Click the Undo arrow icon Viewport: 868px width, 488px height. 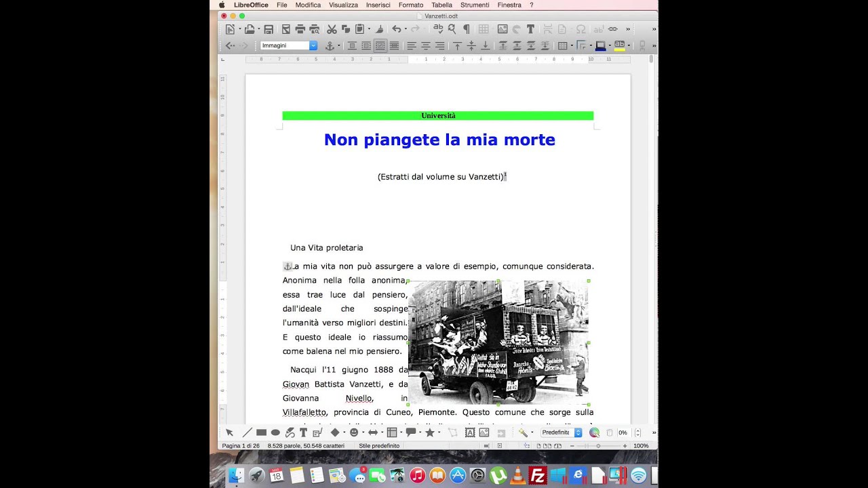click(396, 29)
